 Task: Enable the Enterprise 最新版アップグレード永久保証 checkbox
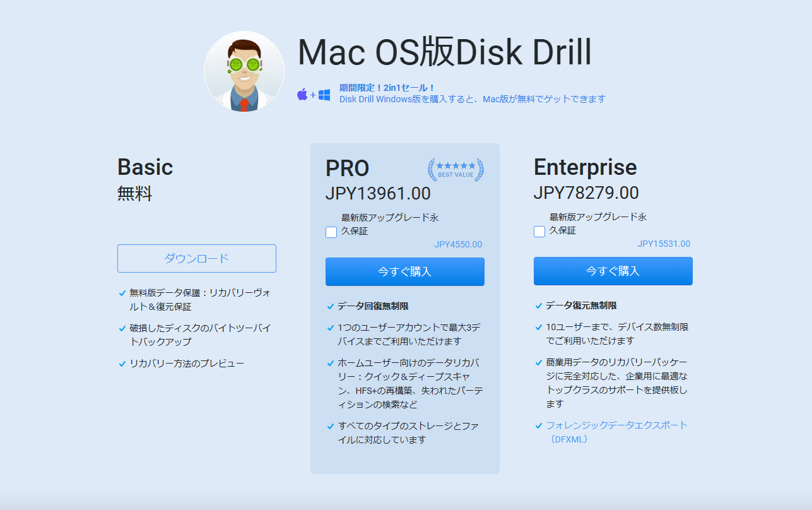click(539, 232)
